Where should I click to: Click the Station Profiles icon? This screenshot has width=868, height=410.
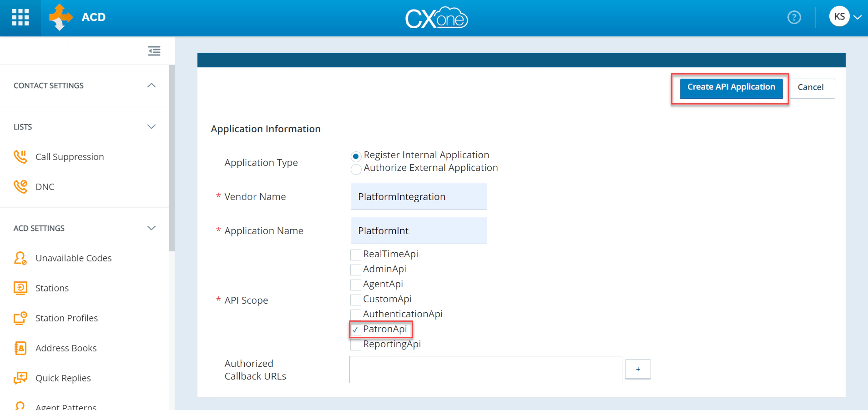coord(20,318)
